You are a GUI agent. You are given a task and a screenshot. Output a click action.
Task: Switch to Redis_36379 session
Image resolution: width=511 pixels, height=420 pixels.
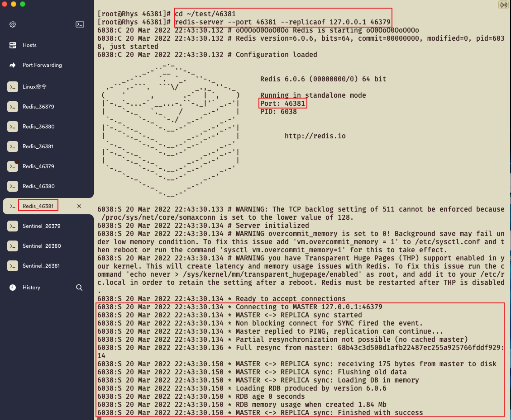pos(38,107)
